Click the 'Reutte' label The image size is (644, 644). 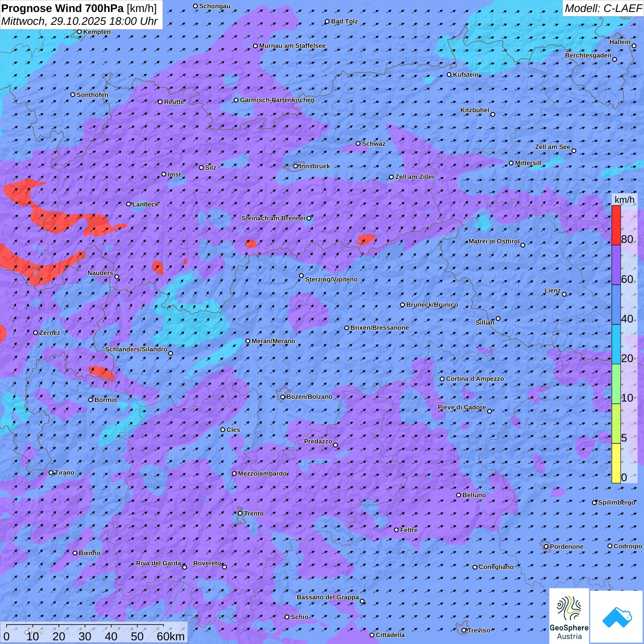coord(174,102)
